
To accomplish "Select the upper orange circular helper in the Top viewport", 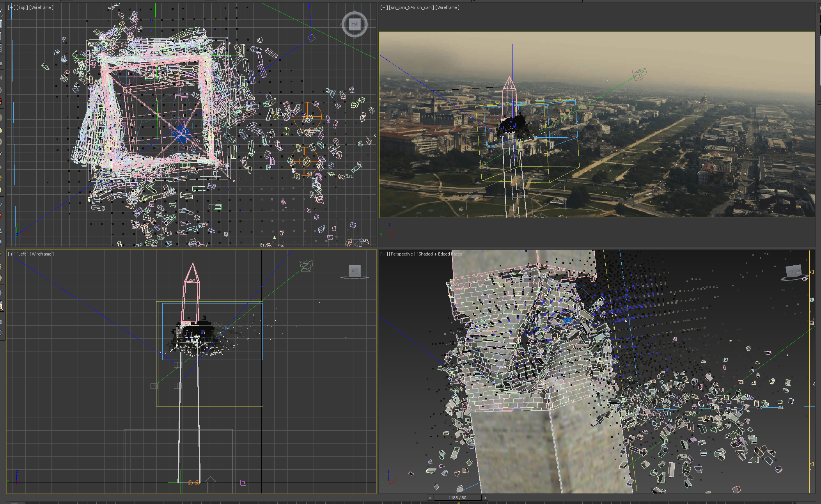I will (308, 117).
